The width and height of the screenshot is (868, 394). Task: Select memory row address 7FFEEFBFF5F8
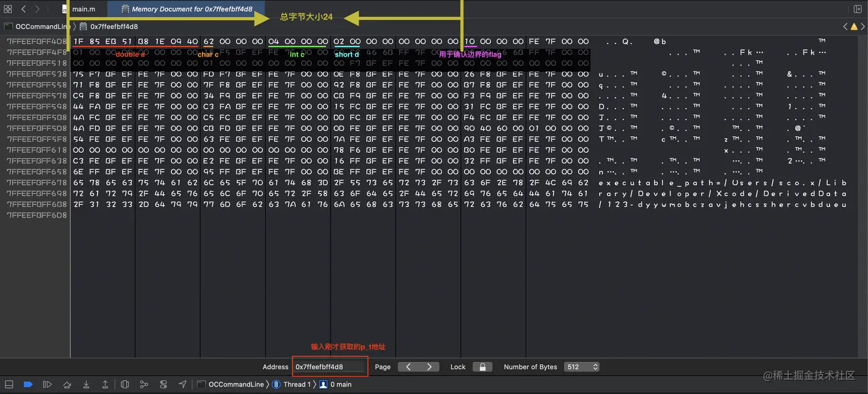tap(37, 139)
